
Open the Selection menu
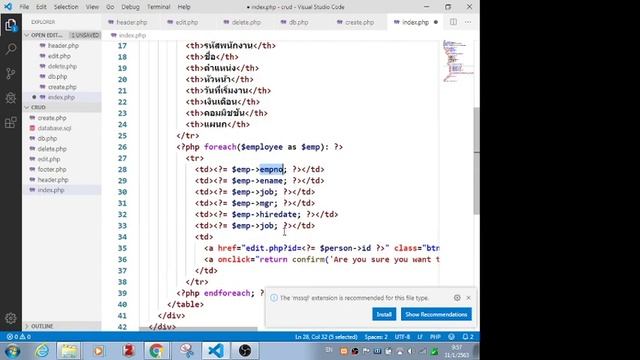[x=66, y=7]
